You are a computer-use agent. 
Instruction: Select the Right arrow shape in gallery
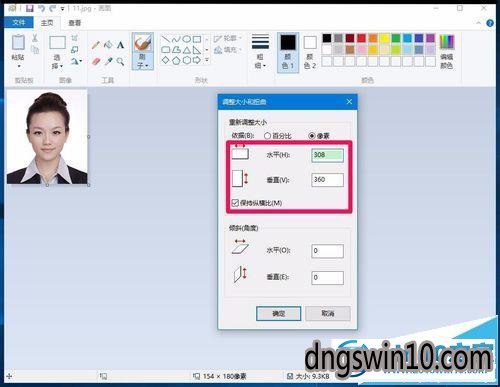click(x=197, y=60)
